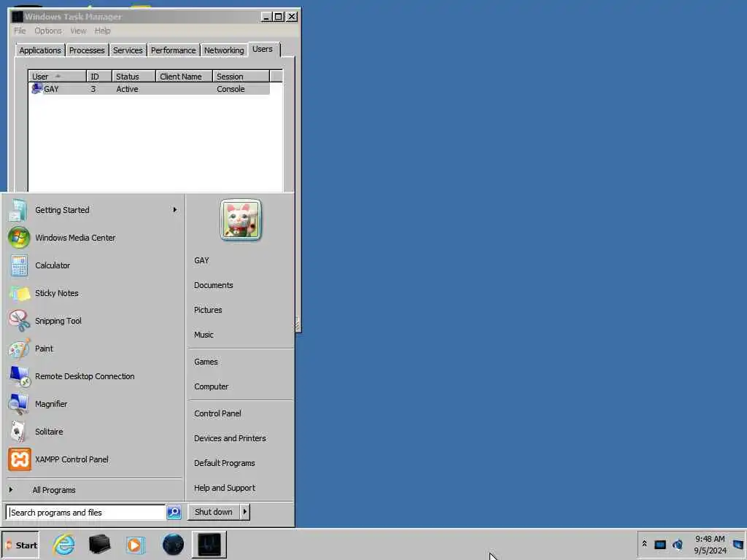The height and width of the screenshot is (560, 747).
Task: Sort by the User column header
Action: (57, 76)
